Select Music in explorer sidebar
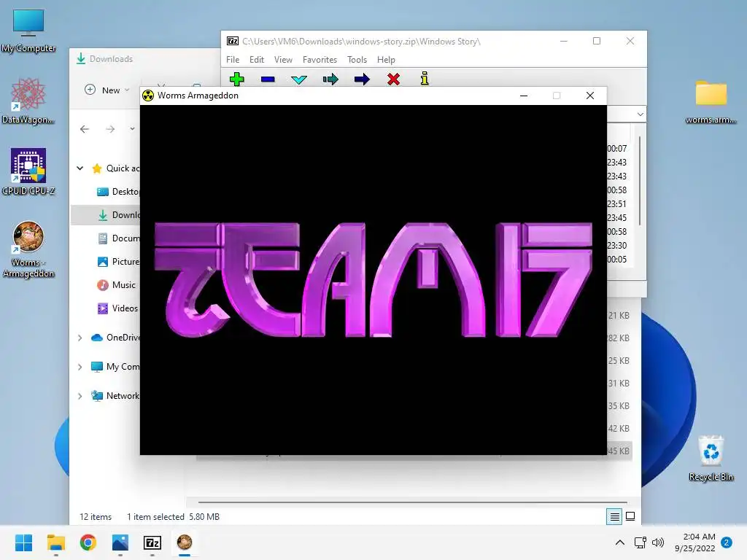This screenshot has height=560, width=747. (x=116, y=285)
